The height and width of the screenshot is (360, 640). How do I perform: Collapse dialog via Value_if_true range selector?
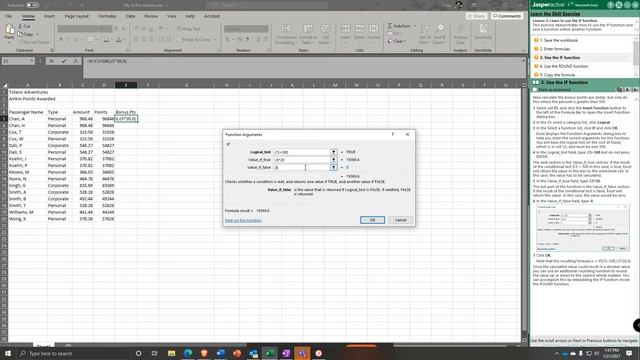click(333, 160)
